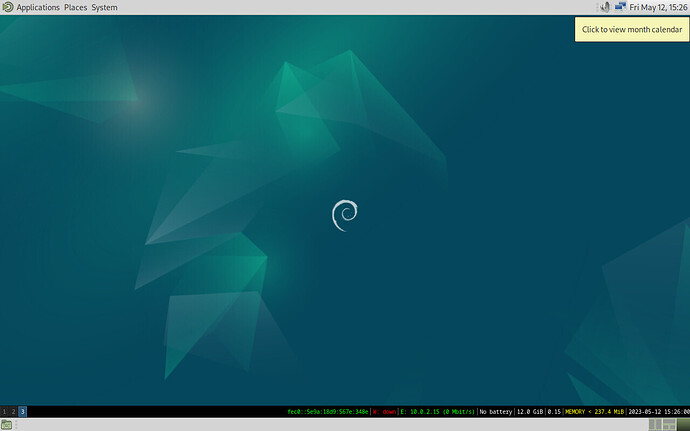Click the network connection icon in the tray
Image resolution: width=690 pixels, height=431 pixels.
pos(620,7)
